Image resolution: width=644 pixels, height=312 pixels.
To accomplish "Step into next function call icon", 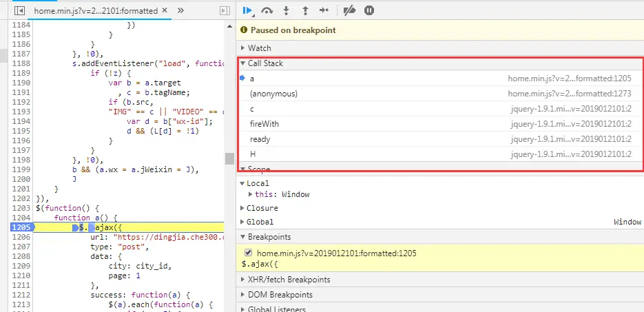I will 287,10.
